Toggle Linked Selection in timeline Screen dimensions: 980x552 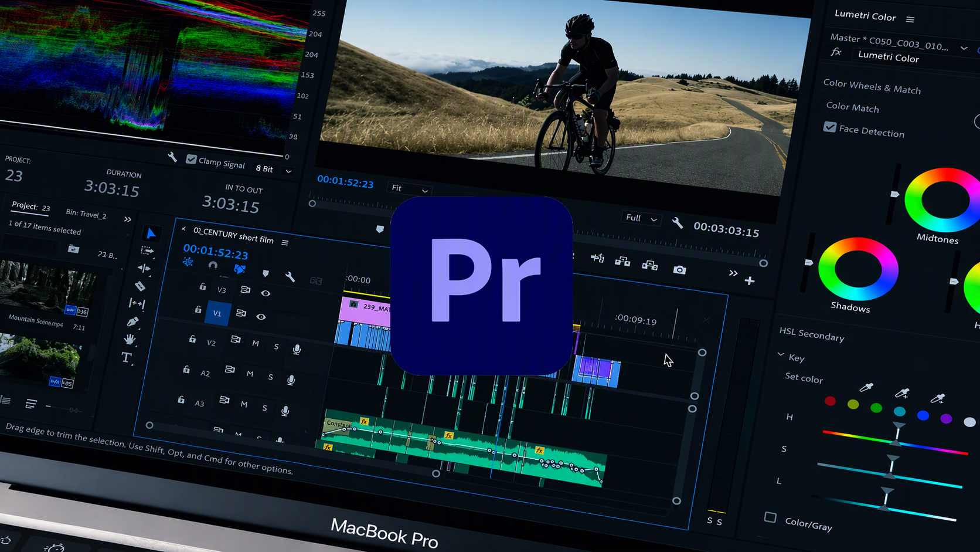point(240,269)
